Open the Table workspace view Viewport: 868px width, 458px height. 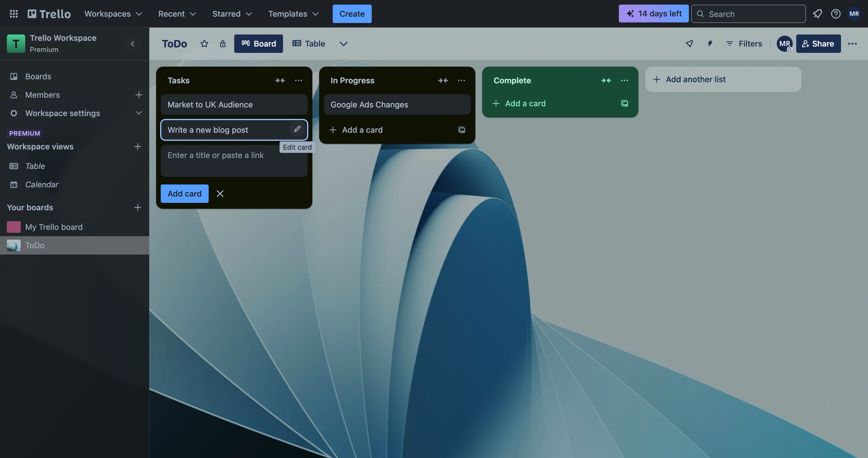(x=74, y=166)
